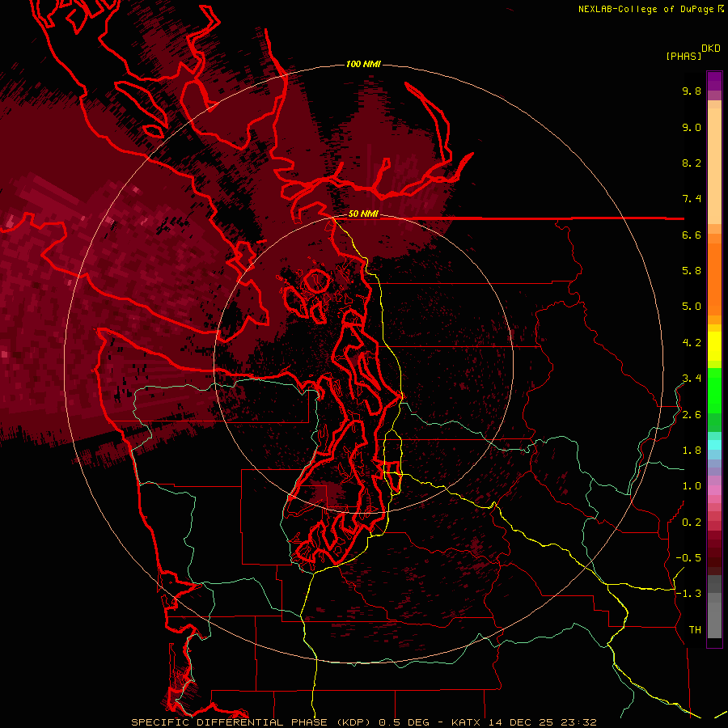Click the 14 DEC 25 date text
The height and width of the screenshot is (728, 728).
click(519, 722)
